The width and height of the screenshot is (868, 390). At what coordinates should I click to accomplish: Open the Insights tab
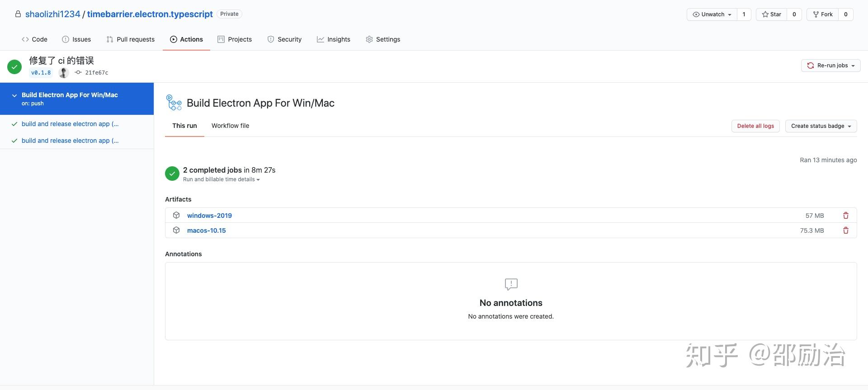334,39
